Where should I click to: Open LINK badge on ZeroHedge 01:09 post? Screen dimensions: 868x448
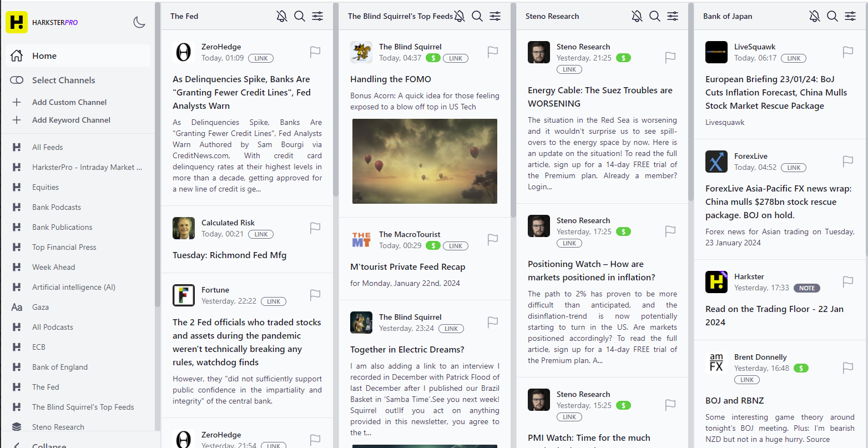point(261,58)
